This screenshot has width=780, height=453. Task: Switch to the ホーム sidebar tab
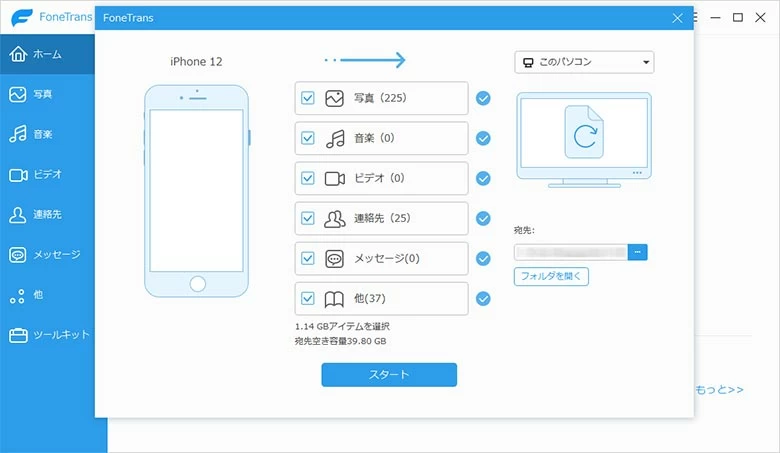click(x=48, y=54)
